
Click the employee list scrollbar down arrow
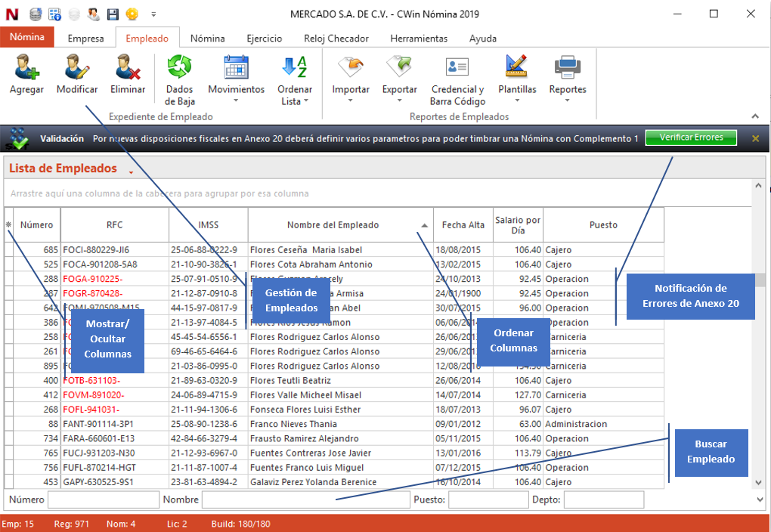[x=758, y=483]
